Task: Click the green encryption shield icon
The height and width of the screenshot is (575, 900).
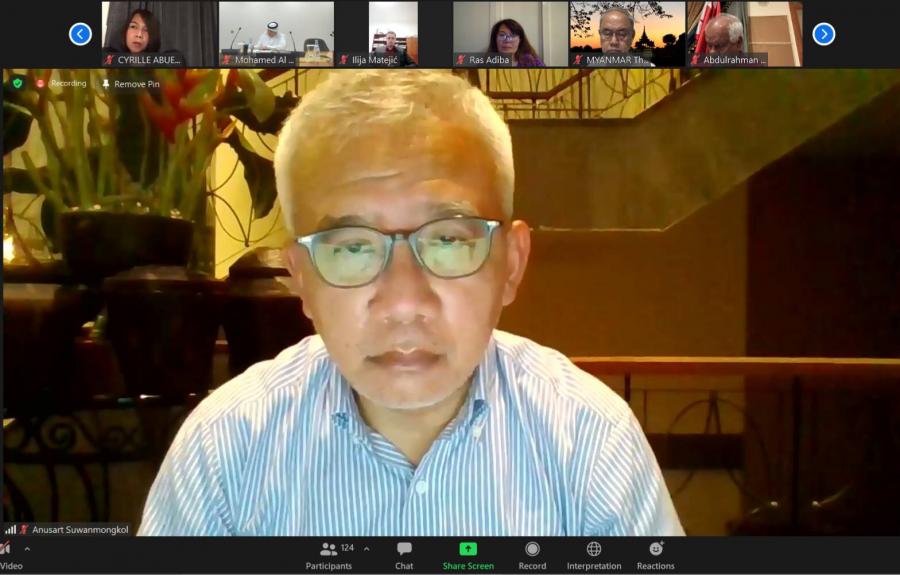Action: 17,84
